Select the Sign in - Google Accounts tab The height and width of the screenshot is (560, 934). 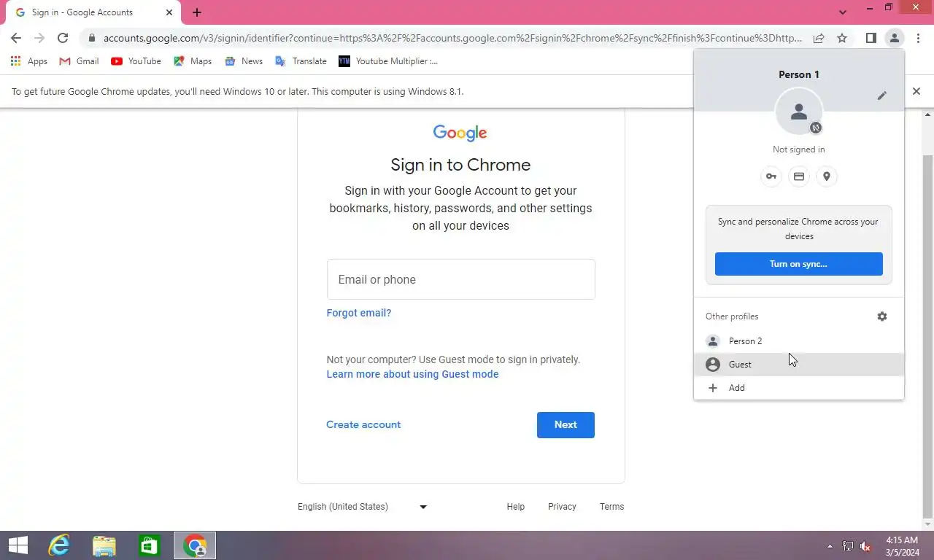click(93, 12)
